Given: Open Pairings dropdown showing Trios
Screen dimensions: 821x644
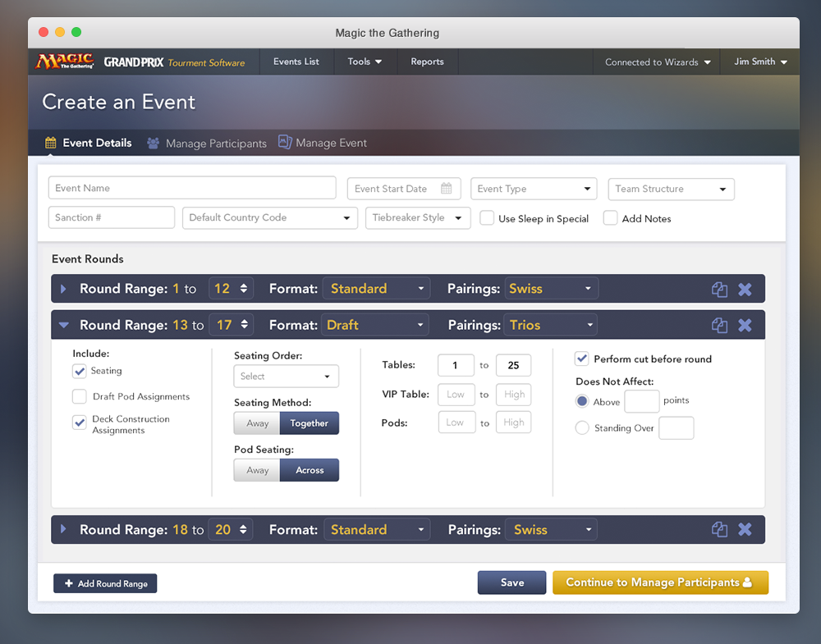Looking at the screenshot, I should [550, 325].
